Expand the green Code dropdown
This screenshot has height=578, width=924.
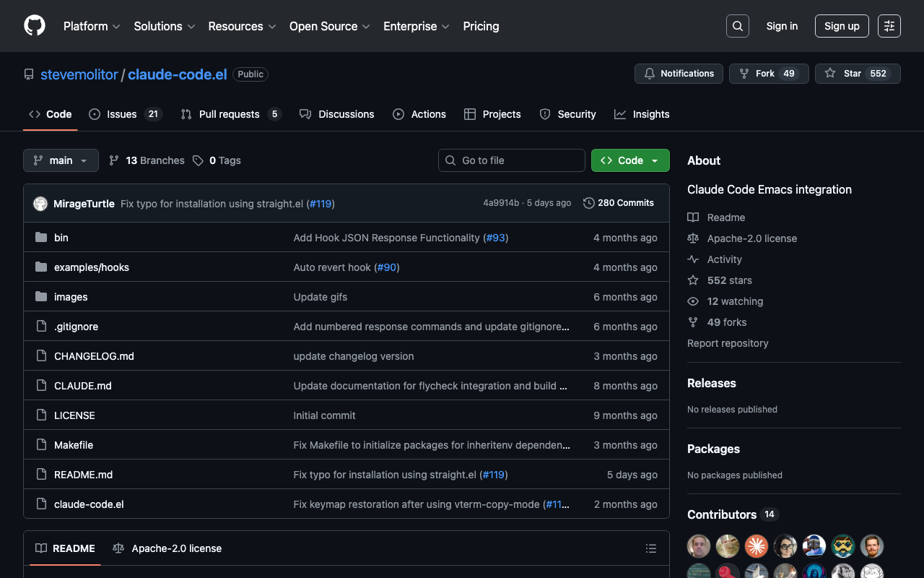tap(629, 160)
